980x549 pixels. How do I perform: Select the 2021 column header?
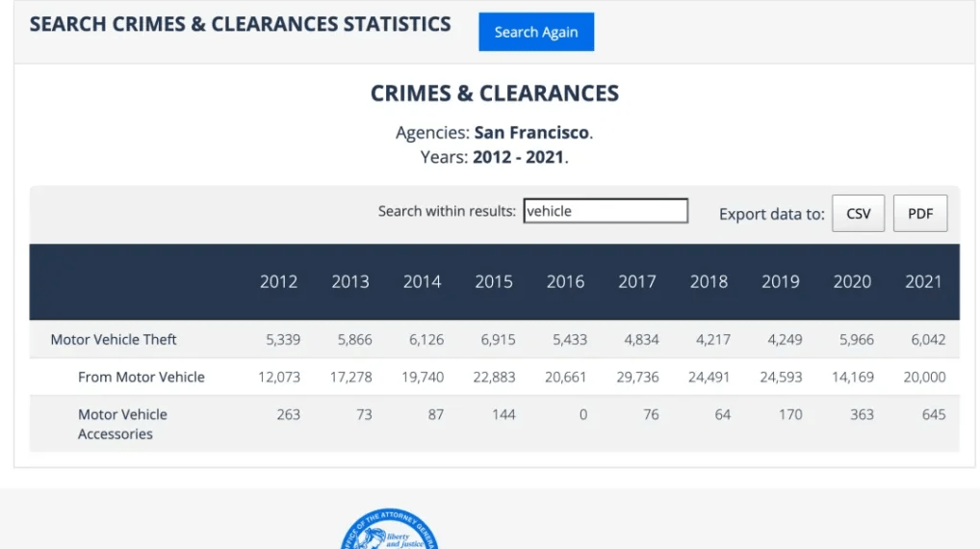coord(923,281)
